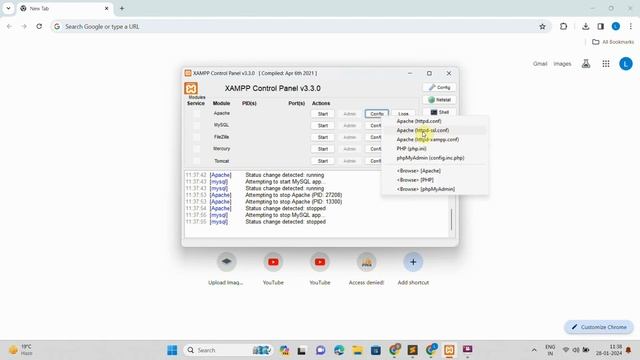Open a new Chrome tab
The height and width of the screenshot is (360, 640).
click(122, 8)
